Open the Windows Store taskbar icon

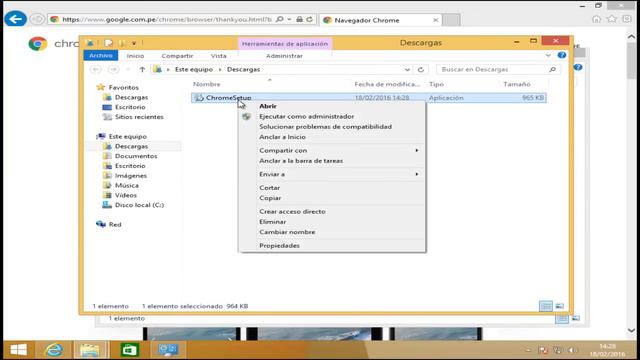pyautogui.click(x=130, y=350)
